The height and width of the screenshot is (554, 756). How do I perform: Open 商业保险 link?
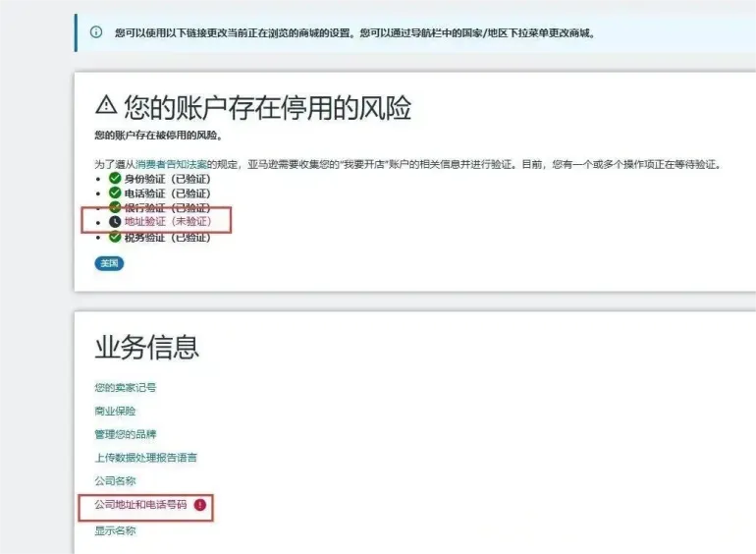115,411
